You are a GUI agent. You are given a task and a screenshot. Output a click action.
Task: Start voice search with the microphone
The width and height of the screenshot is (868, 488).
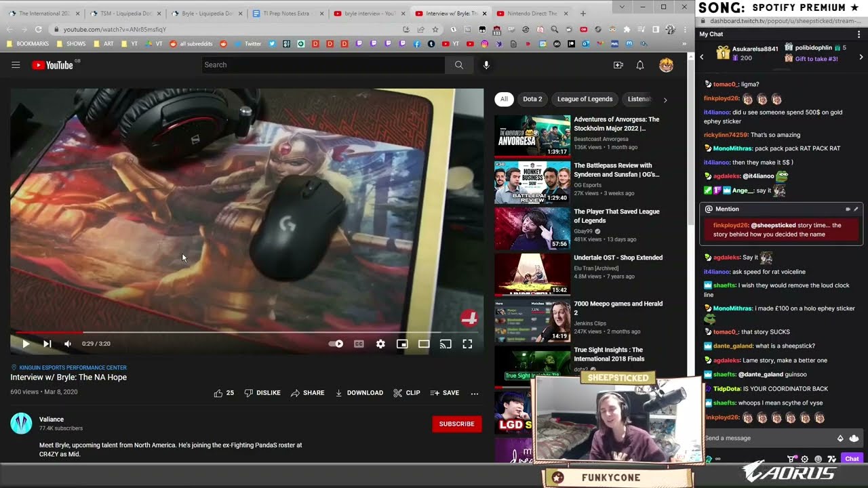(486, 65)
